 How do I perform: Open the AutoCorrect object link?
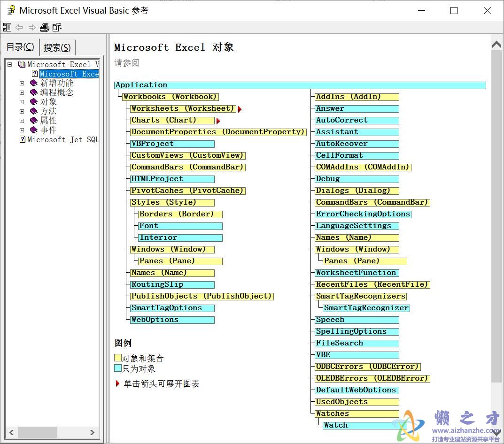pos(357,120)
